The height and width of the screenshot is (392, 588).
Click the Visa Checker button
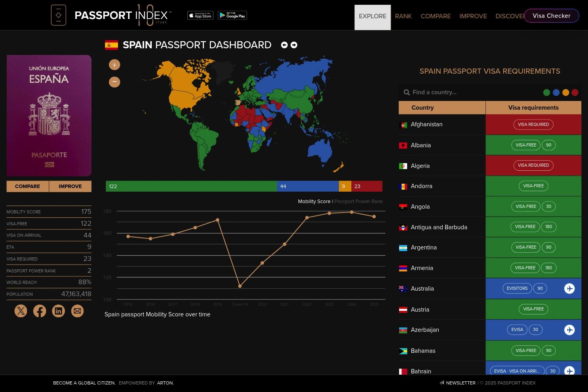click(x=551, y=16)
